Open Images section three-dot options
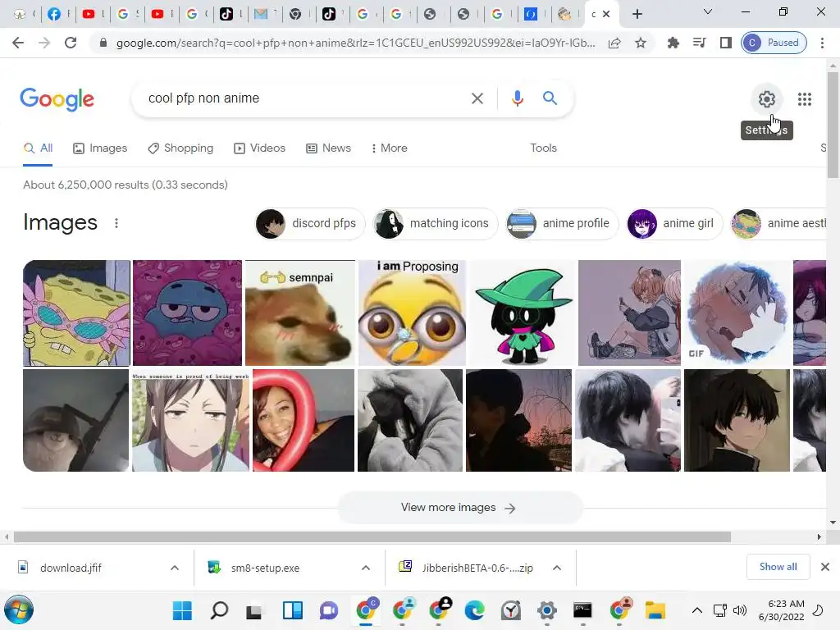Viewport: 840px width, 630px height. 116,223
